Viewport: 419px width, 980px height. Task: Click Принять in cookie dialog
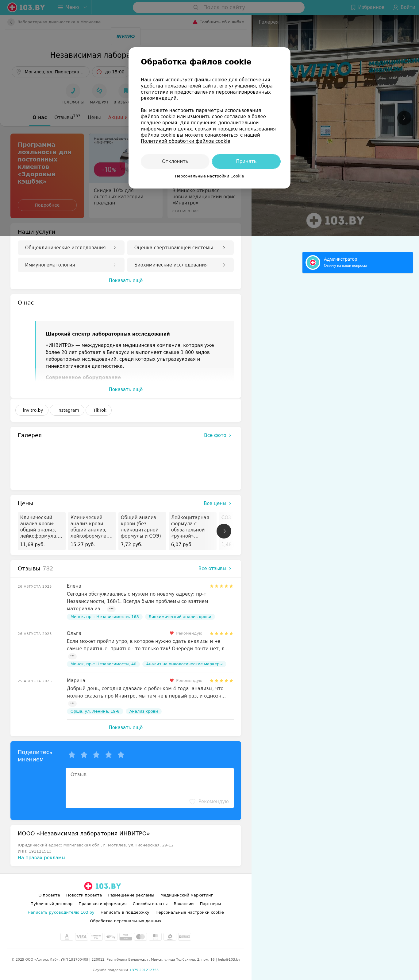(246, 161)
